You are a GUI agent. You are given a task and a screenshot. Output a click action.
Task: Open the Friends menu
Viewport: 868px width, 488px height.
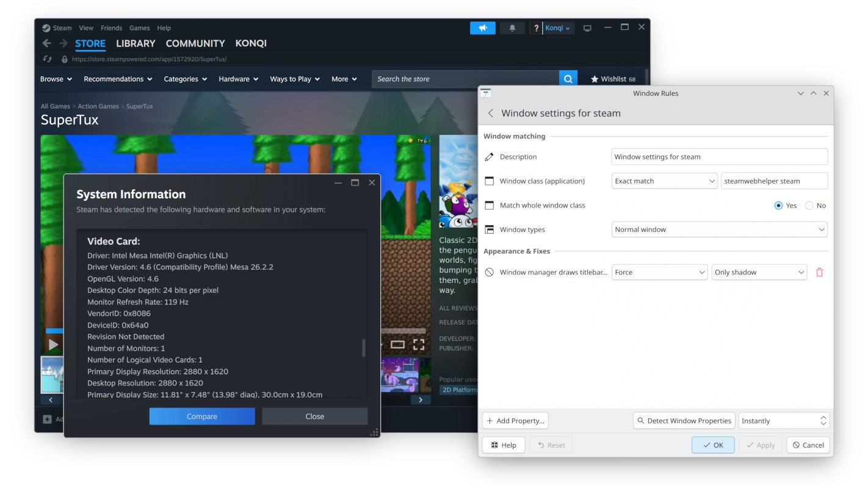point(111,28)
